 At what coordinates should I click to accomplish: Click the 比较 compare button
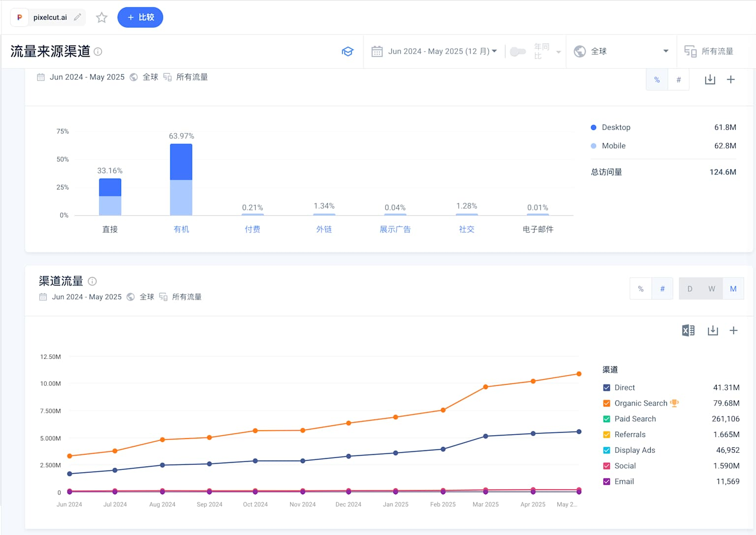(140, 18)
